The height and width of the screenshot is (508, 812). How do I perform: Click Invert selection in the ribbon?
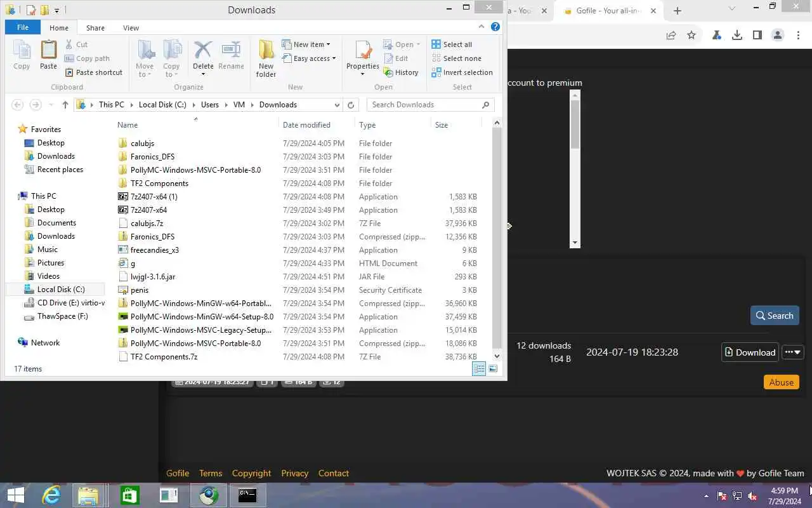tap(462, 72)
